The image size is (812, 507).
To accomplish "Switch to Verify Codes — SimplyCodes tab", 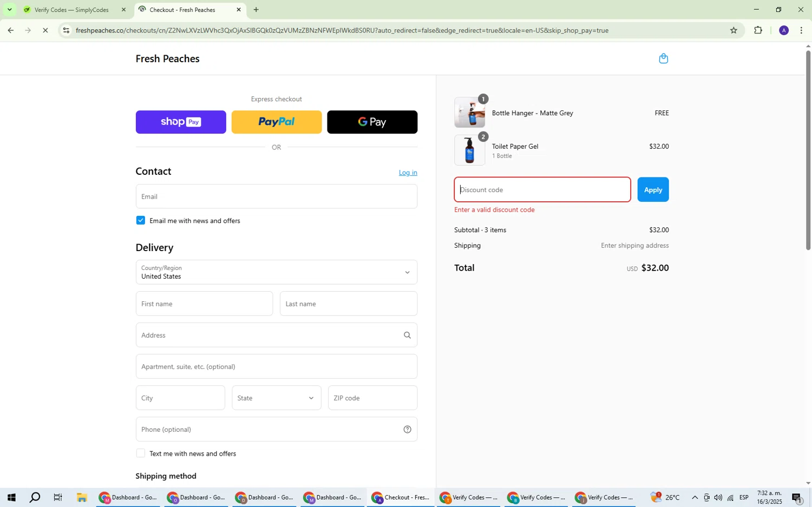I will (x=71, y=10).
